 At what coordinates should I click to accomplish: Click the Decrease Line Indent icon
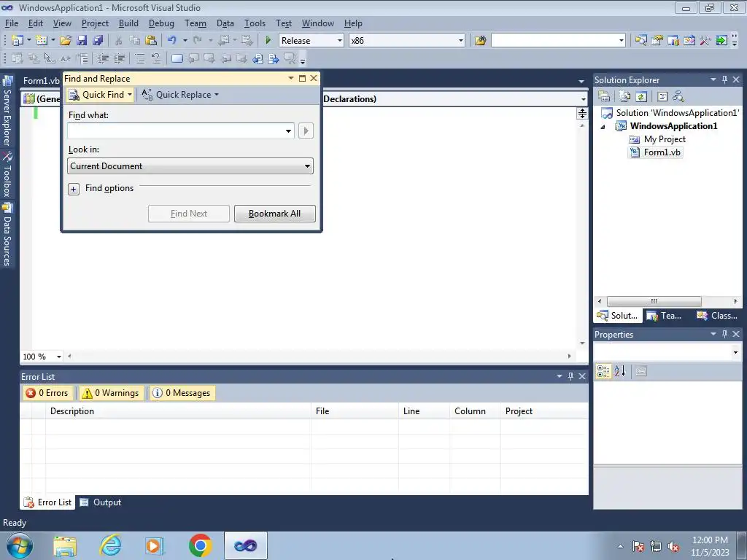[x=103, y=58]
